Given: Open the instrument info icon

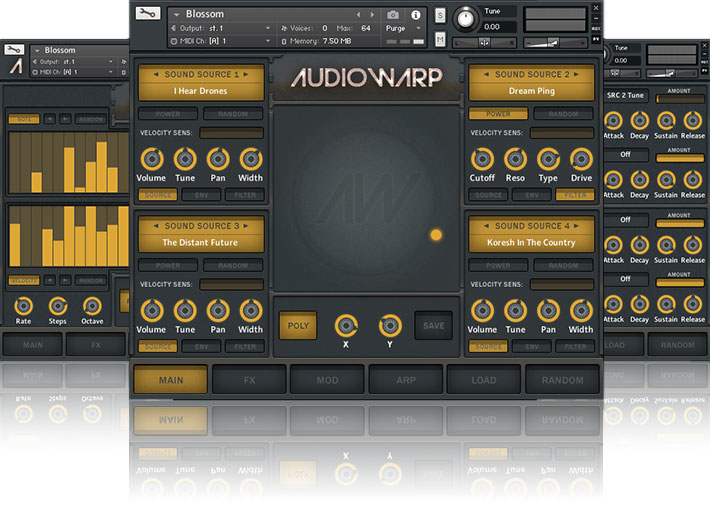Looking at the screenshot, I should (x=416, y=14).
